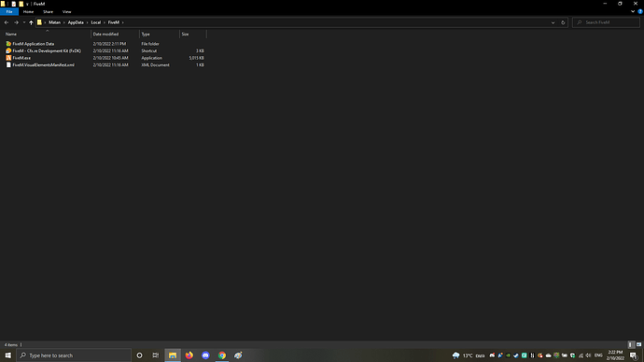Click the FiveM.exe application icon
Image resolution: width=644 pixels, height=362 pixels.
coord(8,58)
